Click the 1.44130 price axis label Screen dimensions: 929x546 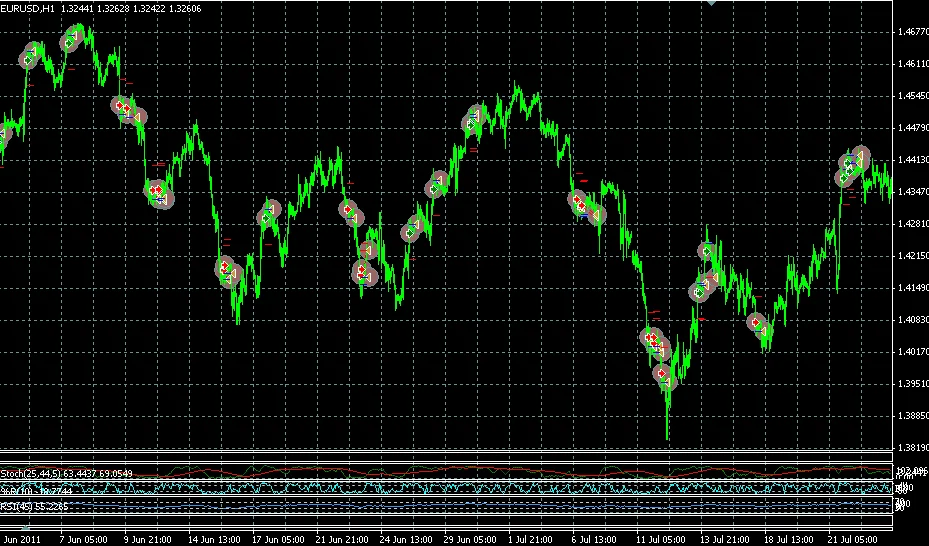(x=913, y=159)
